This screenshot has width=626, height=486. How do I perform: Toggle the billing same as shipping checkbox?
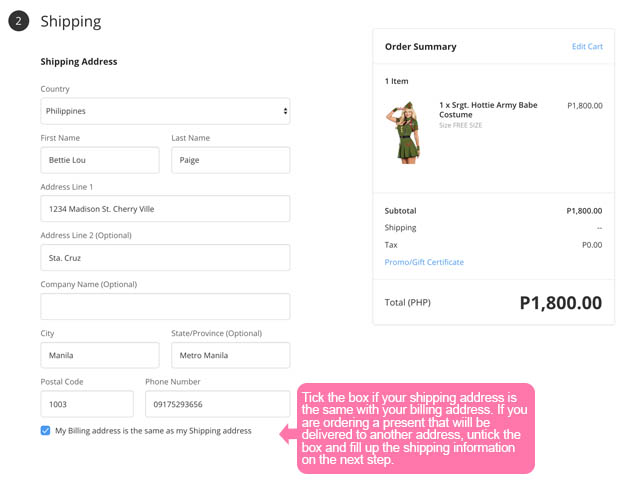(46, 431)
